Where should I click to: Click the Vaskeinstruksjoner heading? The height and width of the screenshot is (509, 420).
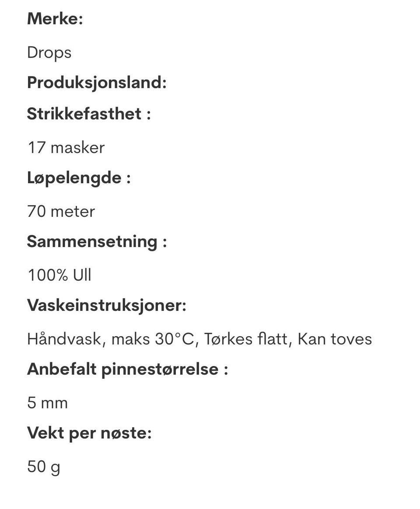(106, 305)
